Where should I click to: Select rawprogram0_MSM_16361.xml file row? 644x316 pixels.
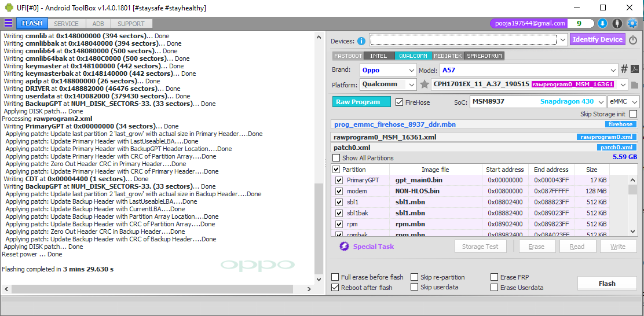(485, 137)
